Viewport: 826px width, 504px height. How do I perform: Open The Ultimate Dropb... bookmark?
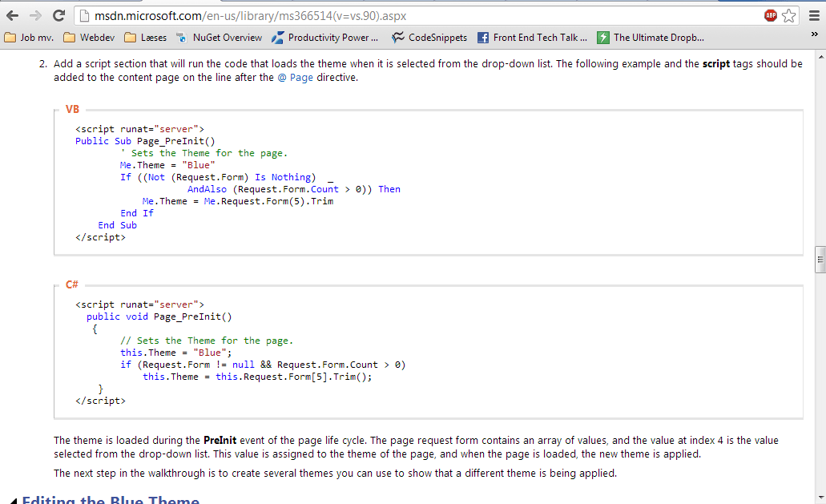click(x=651, y=38)
